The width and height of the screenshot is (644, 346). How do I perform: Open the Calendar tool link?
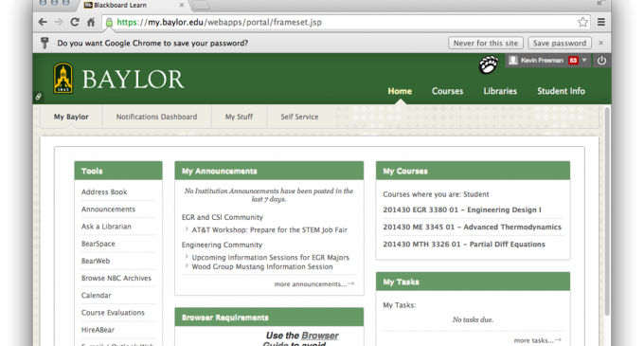click(96, 296)
